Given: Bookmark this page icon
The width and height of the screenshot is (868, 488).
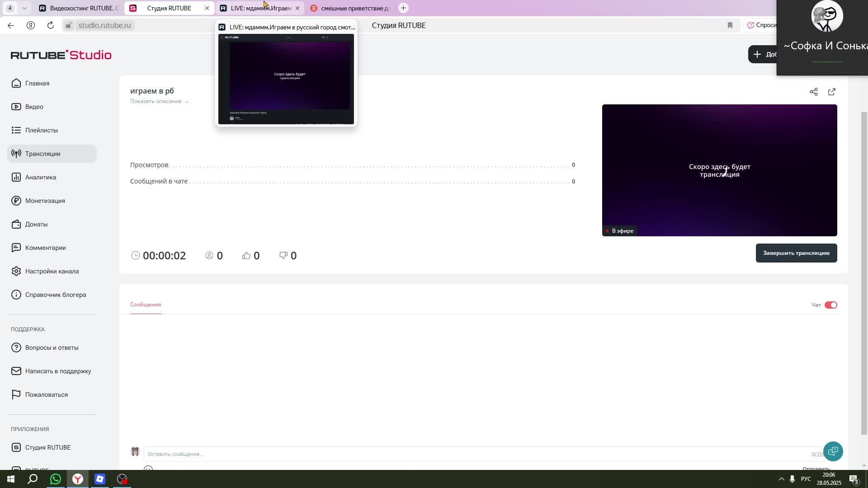Looking at the screenshot, I should [x=730, y=25].
